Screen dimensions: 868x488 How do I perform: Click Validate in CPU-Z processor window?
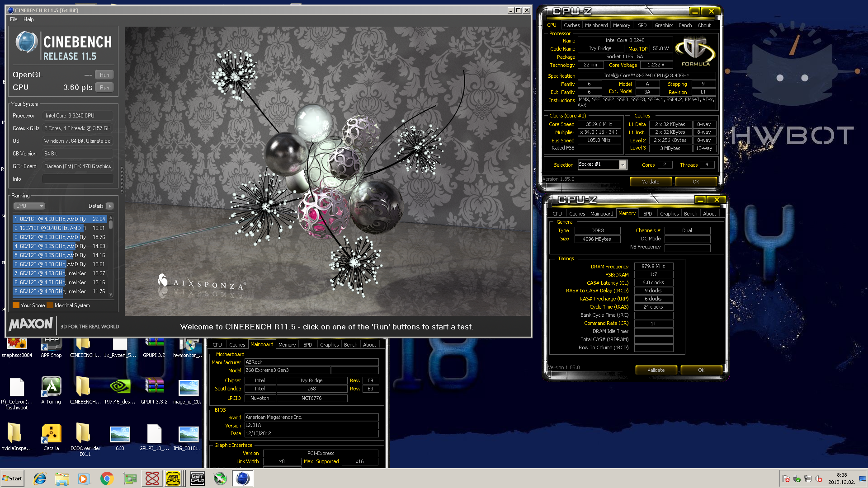(651, 182)
